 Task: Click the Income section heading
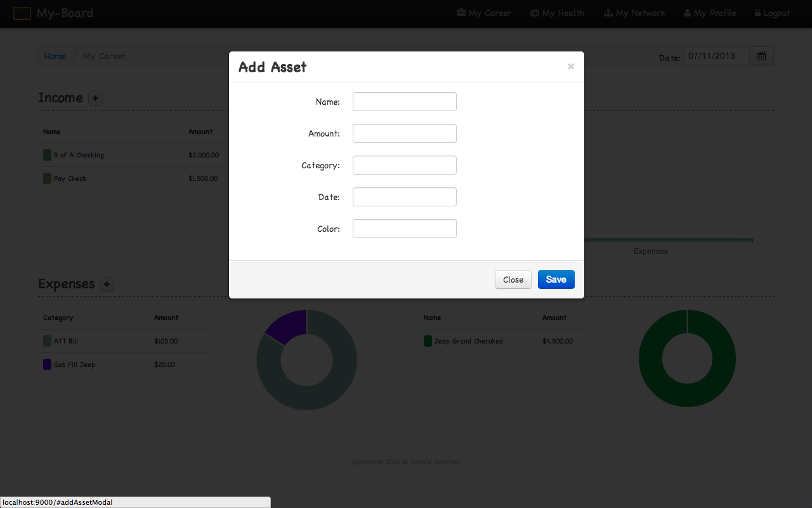point(60,98)
